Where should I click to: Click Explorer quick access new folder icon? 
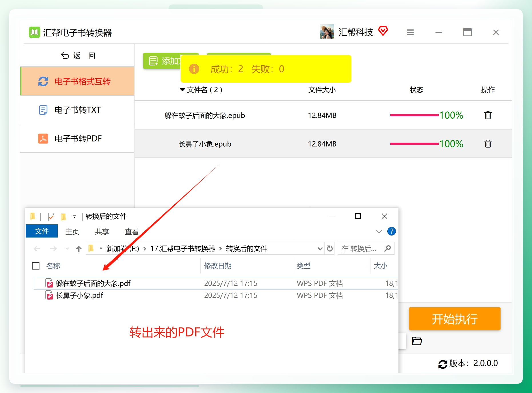[63, 217]
